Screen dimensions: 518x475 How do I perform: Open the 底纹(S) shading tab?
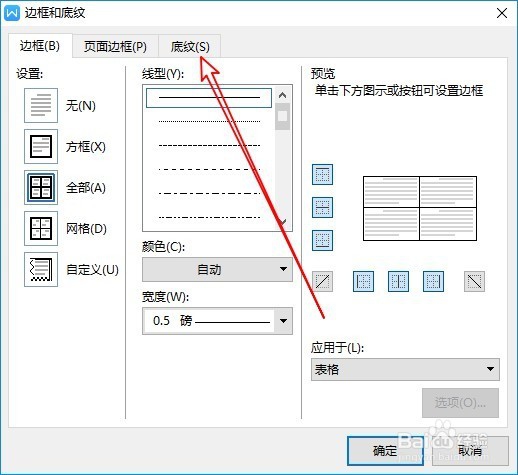pyautogui.click(x=190, y=46)
